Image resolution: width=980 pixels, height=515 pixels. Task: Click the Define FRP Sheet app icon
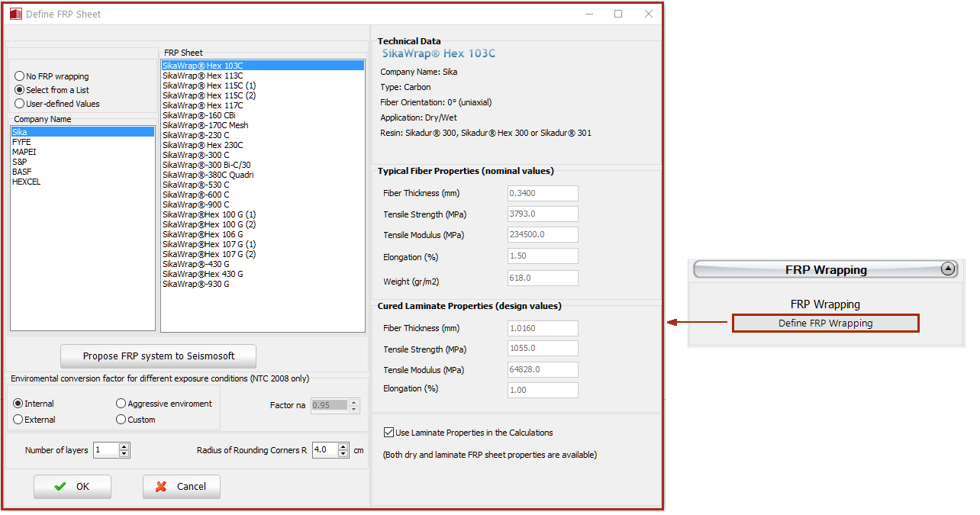[x=15, y=14]
